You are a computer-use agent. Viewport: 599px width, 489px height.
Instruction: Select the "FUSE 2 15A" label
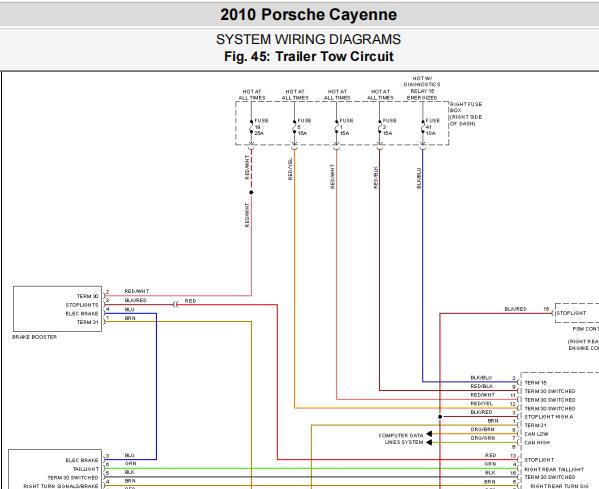[390, 127]
